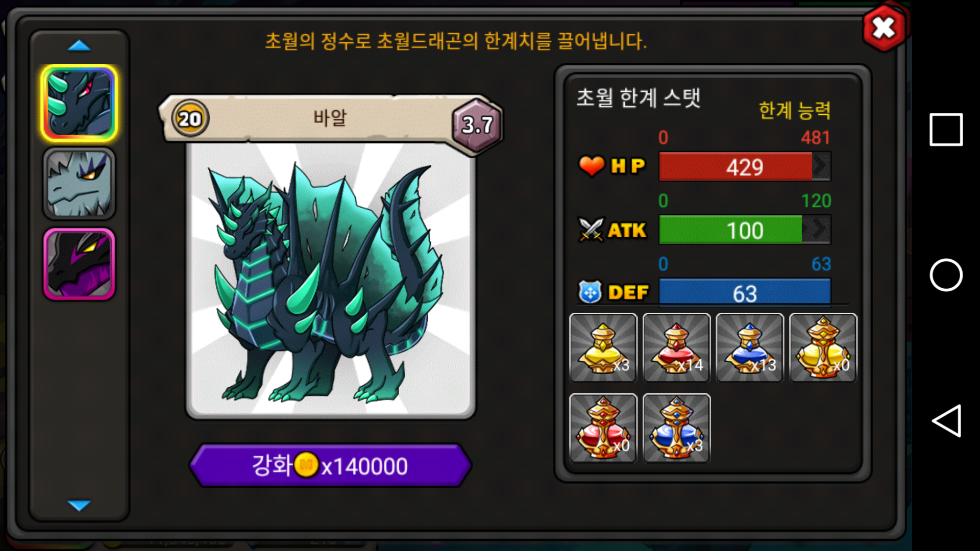Image resolution: width=980 pixels, height=551 pixels.
Task: Show more dragons with the down arrow
Action: click(x=79, y=505)
